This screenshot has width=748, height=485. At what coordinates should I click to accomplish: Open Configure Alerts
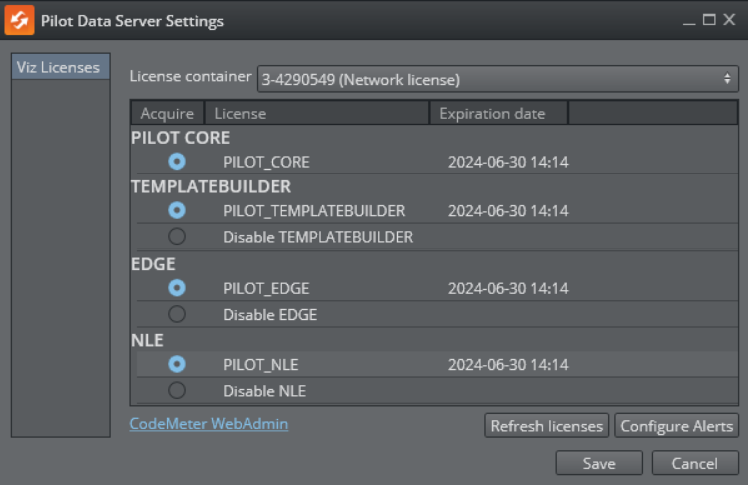[676, 426]
